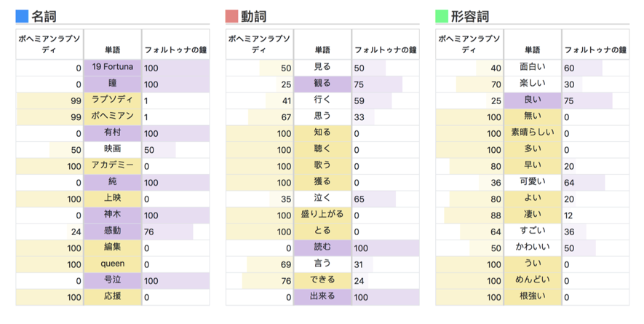Select the ラプソディ noun cell
This screenshot has height=324, width=644.
click(113, 100)
